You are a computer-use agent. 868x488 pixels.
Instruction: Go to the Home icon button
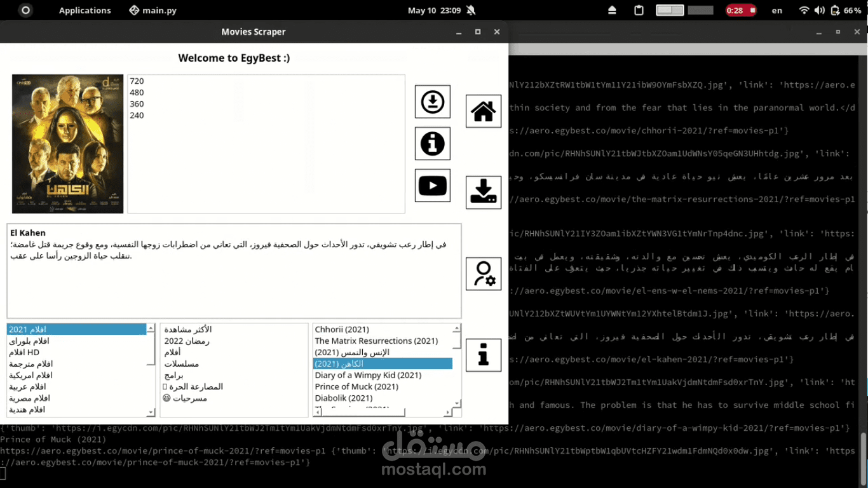484,111
